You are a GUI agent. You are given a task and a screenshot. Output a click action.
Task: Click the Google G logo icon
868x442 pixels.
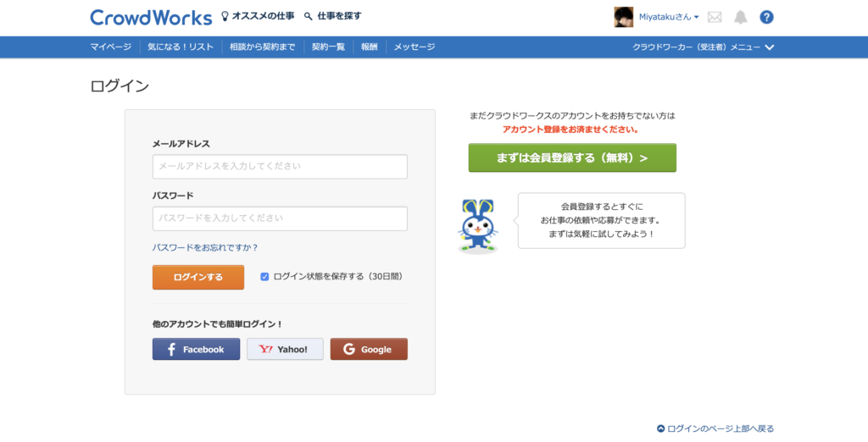click(x=348, y=349)
